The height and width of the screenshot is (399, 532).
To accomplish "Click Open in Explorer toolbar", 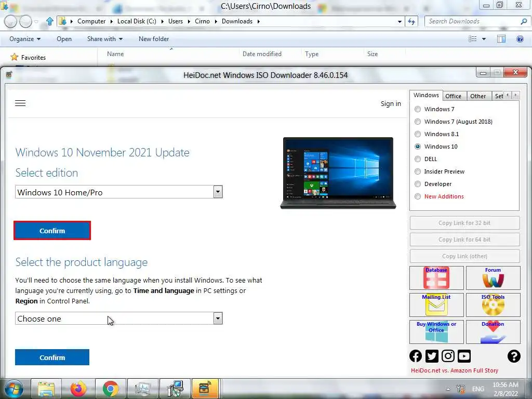I will click(64, 39).
